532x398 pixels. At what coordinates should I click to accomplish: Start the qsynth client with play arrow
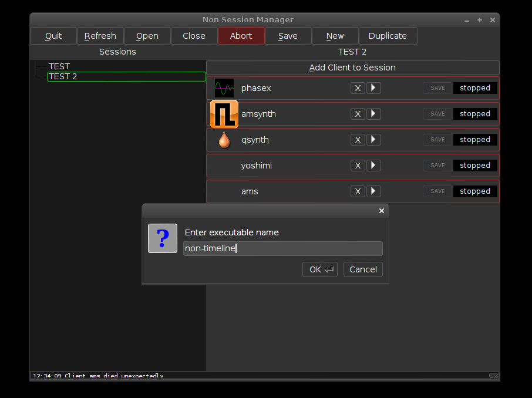(x=373, y=140)
